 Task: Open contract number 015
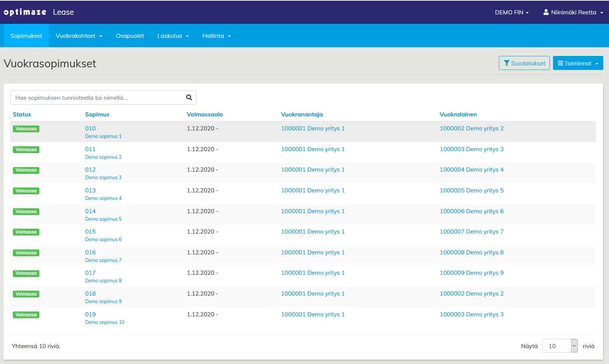90,232
